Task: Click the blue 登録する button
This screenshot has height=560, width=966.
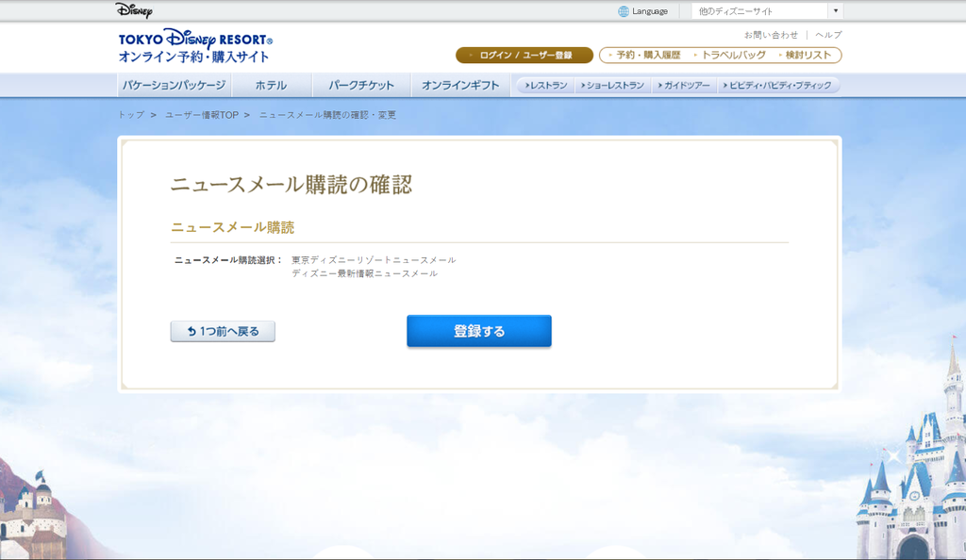Action: [479, 331]
